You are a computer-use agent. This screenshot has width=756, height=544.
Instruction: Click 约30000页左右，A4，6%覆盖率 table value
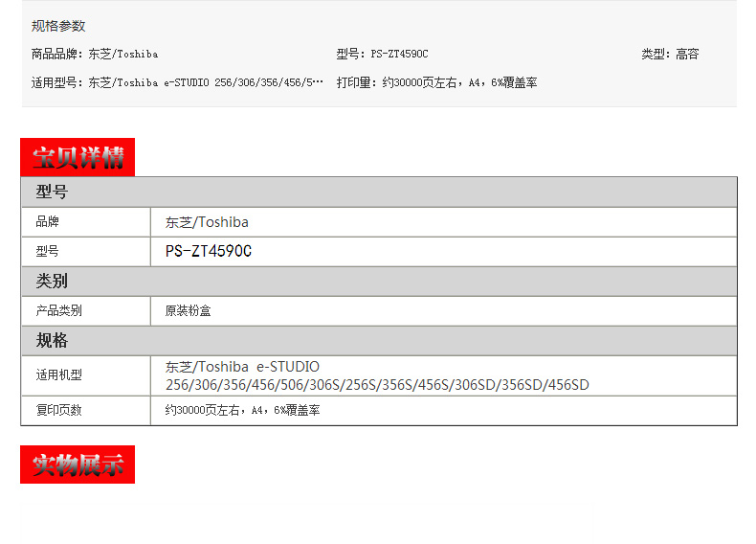pos(242,410)
